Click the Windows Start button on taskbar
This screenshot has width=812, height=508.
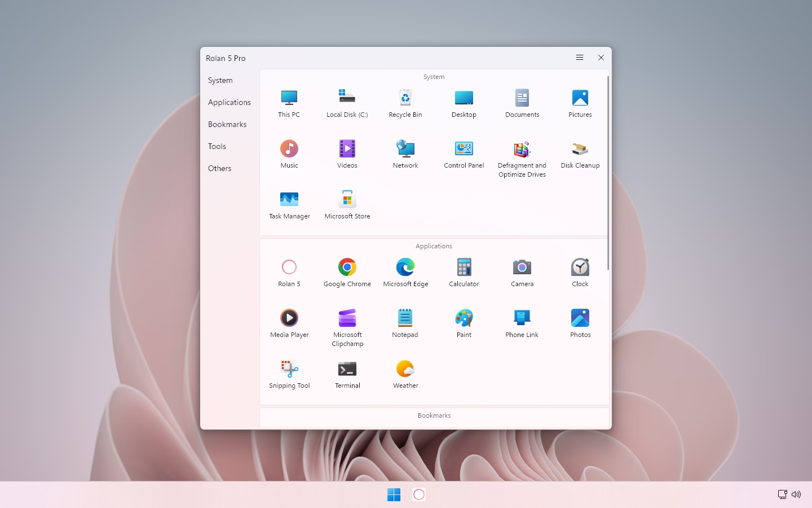pos(394,494)
